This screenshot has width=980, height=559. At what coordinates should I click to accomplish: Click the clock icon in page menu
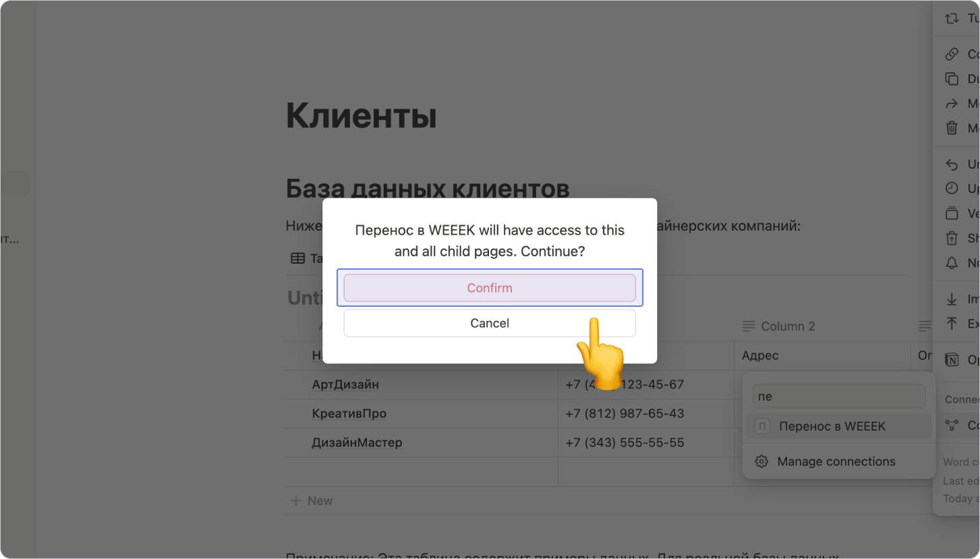pyautogui.click(x=952, y=188)
